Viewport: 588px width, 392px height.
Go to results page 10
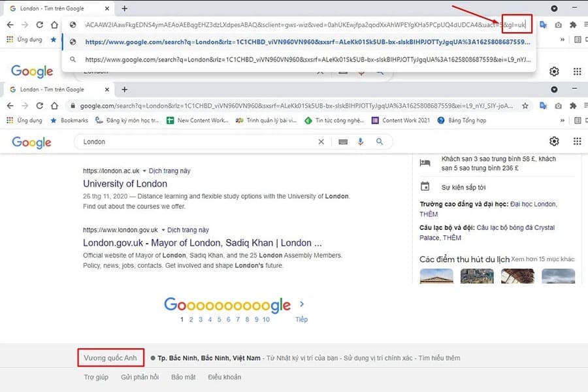266,319
